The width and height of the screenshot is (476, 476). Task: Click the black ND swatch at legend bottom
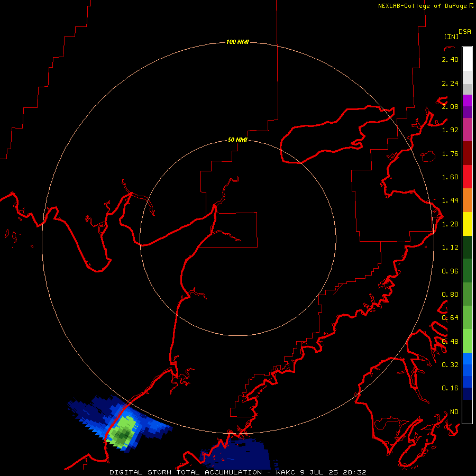(x=467, y=411)
